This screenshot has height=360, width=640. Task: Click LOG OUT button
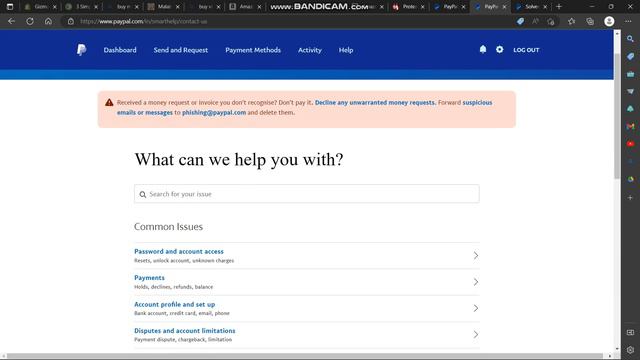(526, 50)
